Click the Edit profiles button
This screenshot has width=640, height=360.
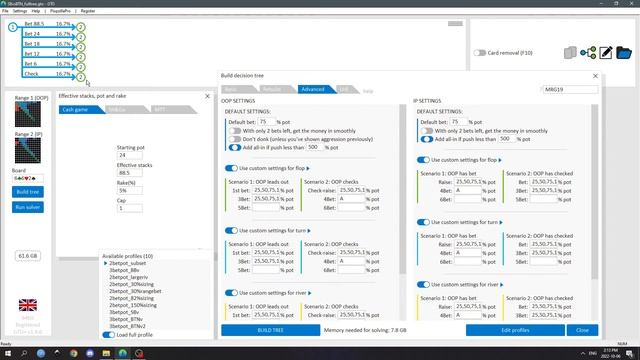pyautogui.click(x=515, y=330)
